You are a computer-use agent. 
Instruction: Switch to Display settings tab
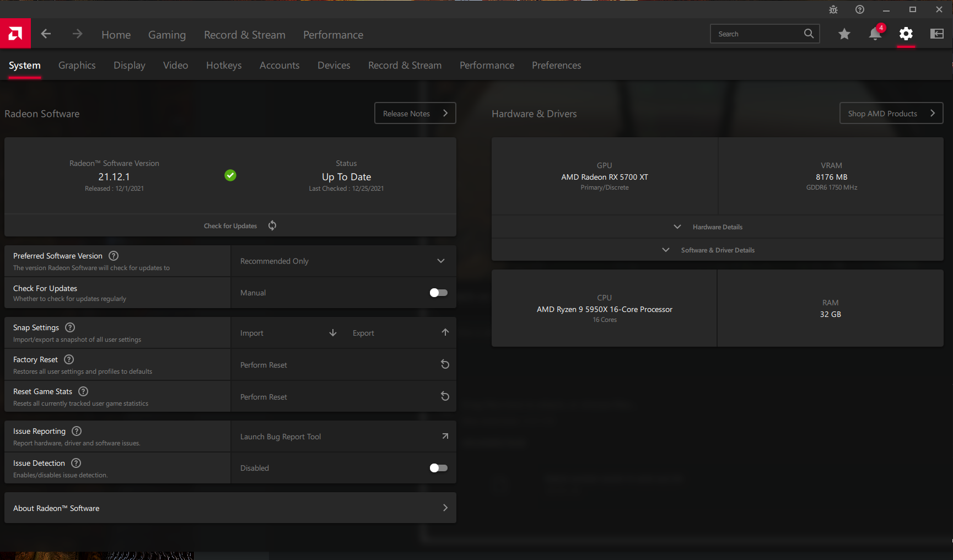pos(130,66)
